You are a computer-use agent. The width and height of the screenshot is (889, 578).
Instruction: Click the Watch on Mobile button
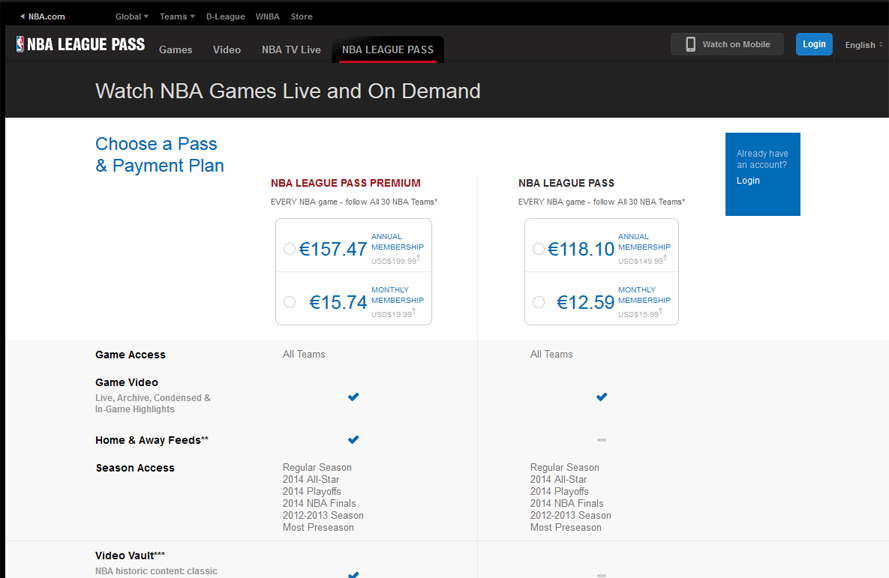click(727, 44)
